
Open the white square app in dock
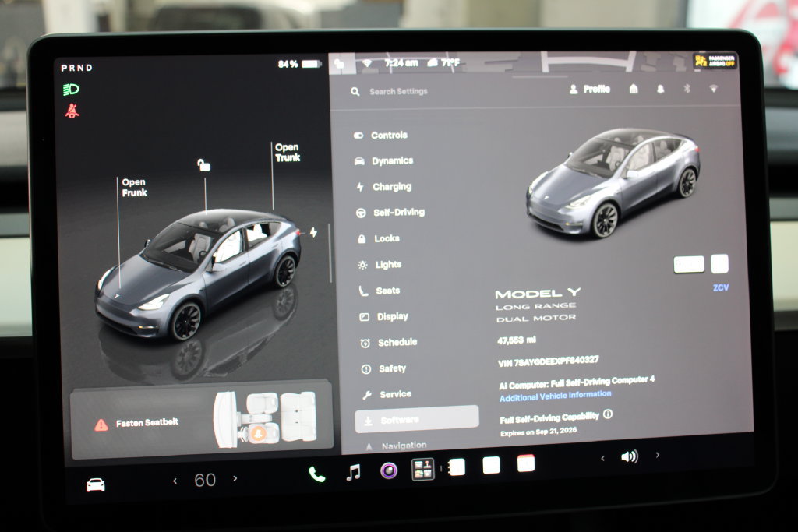pos(491,465)
